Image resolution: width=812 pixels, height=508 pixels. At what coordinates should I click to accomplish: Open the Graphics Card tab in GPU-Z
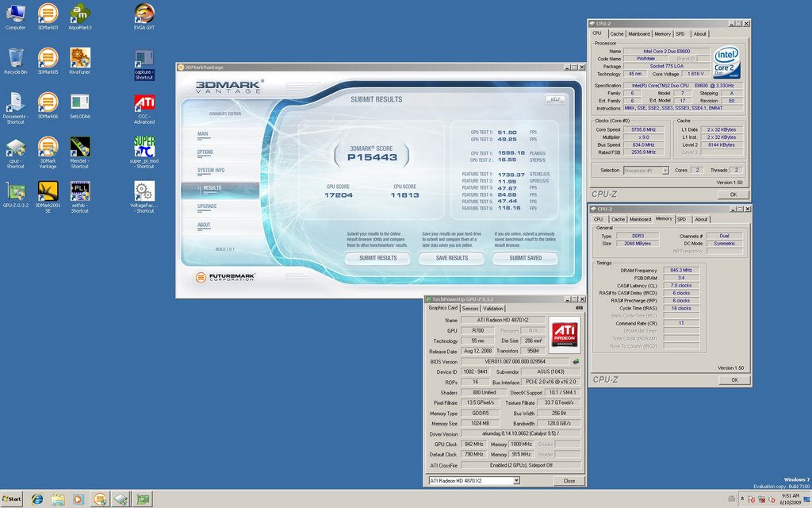point(442,308)
